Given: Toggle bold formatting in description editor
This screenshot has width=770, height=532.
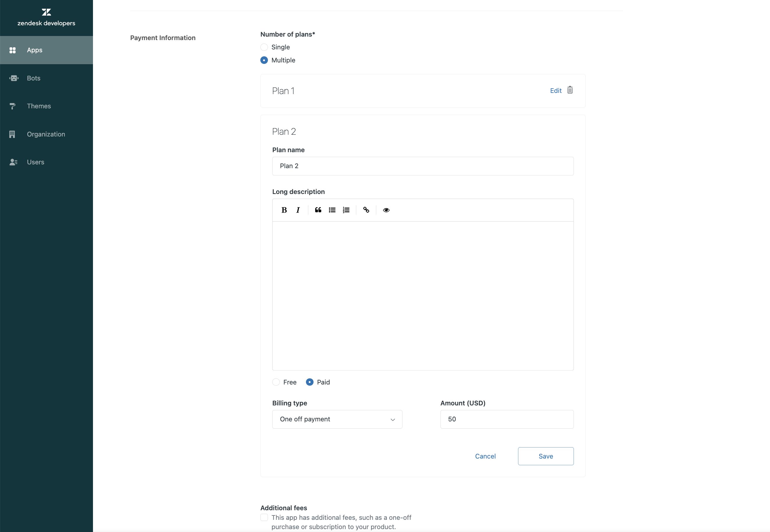Looking at the screenshot, I should 284,210.
